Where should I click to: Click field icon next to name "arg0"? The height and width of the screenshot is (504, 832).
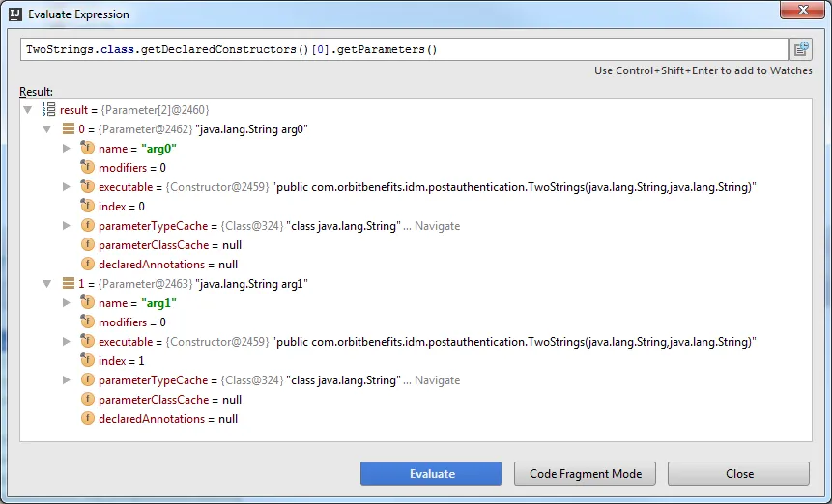point(87,148)
